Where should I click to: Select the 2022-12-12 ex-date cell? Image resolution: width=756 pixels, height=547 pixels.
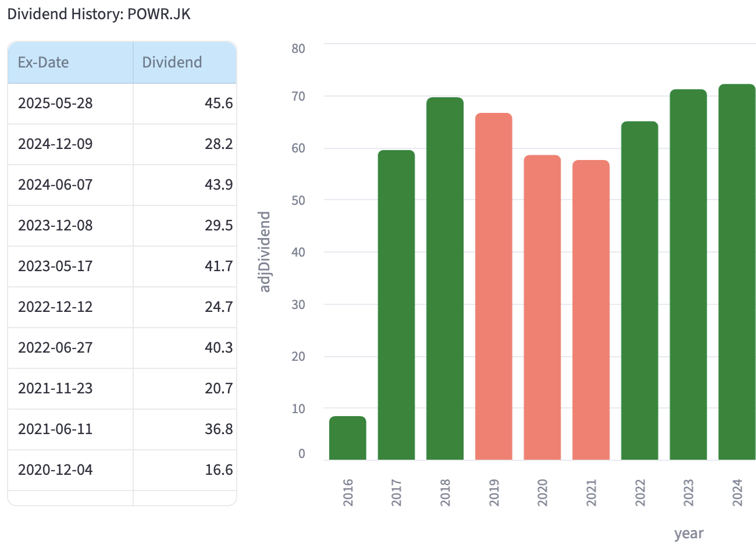70,307
